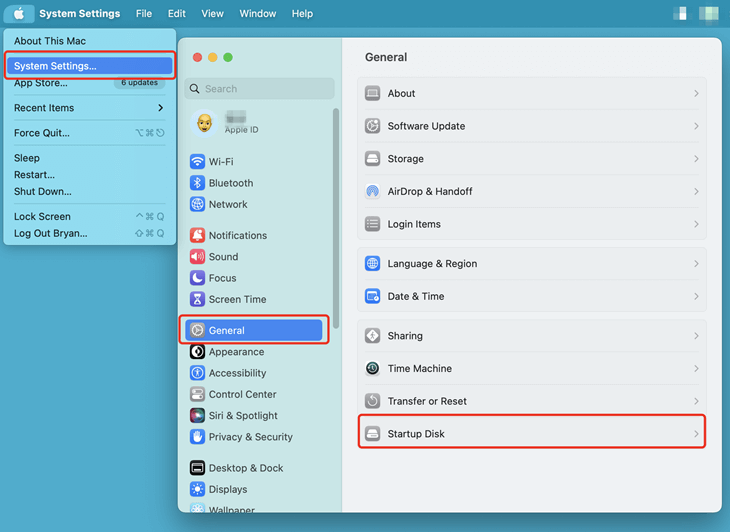
Task: Click the Focus moon icon
Action: tap(197, 278)
